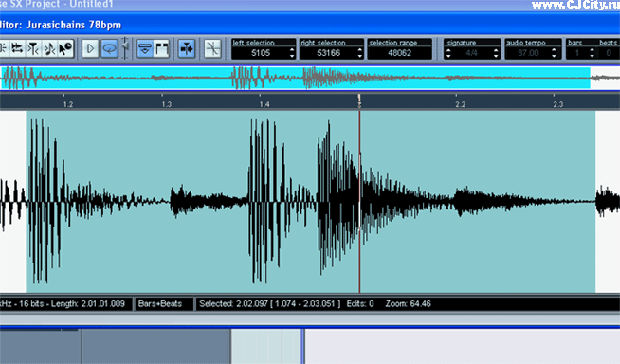Click the left selection value 5105

pyautogui.click(x=260, y=53)
